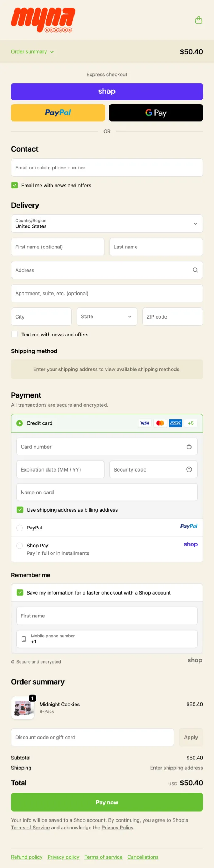The image size is (214, 868).
Task: Click the mobile phone icon in Remember me
Action: coord(24,639)
